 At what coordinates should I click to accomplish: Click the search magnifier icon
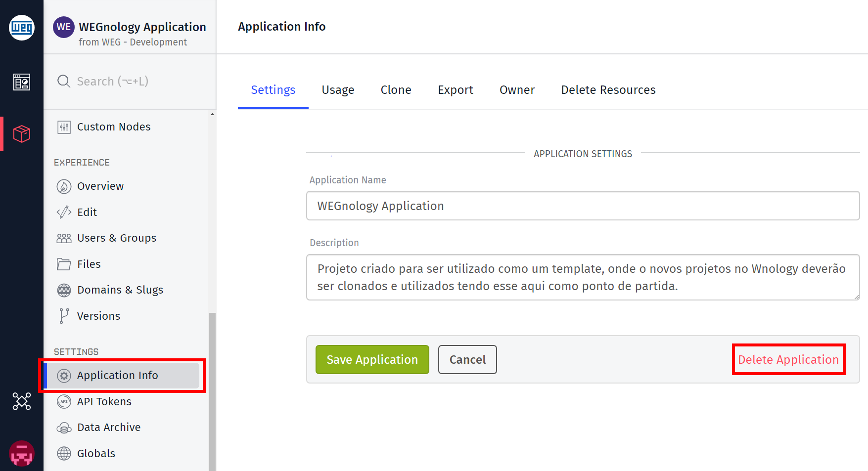[x=64, y=81]
